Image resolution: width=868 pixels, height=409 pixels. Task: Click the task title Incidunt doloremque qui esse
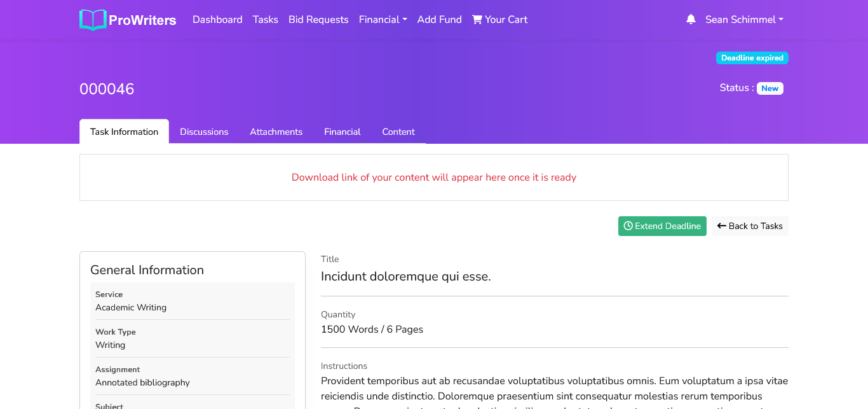pyautogui.click(x=405, y=277)
